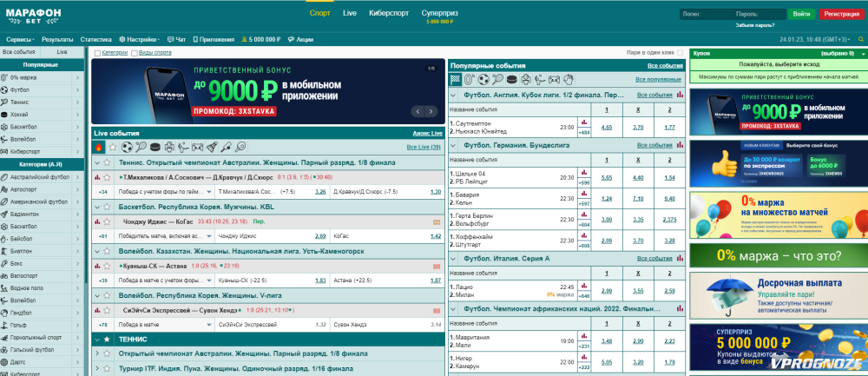Click the Регистрация button

(x=841, y=15)
